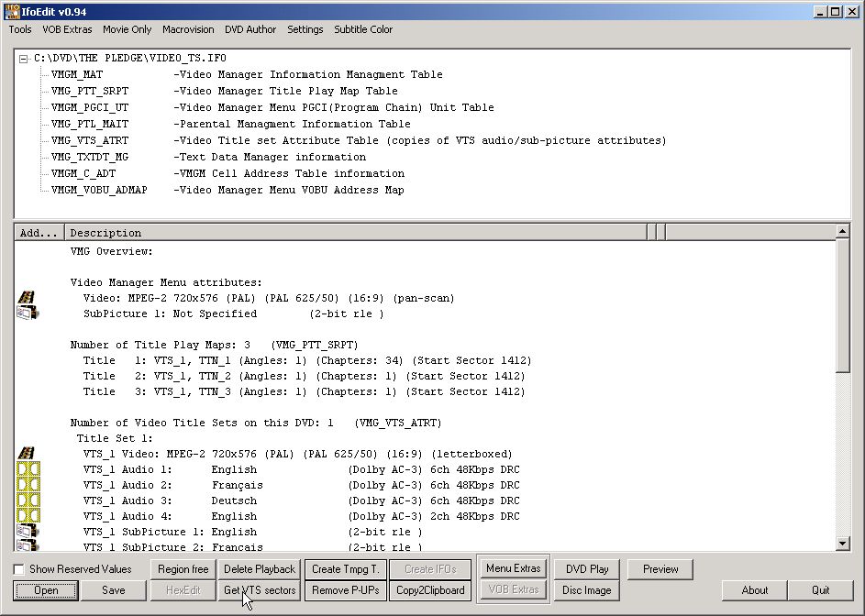Image resolution: width=865 pixels, height=616 pixels.
Task: Click the audio icon for VTS_1 Audio 1 English
Action: coord(28,469)
